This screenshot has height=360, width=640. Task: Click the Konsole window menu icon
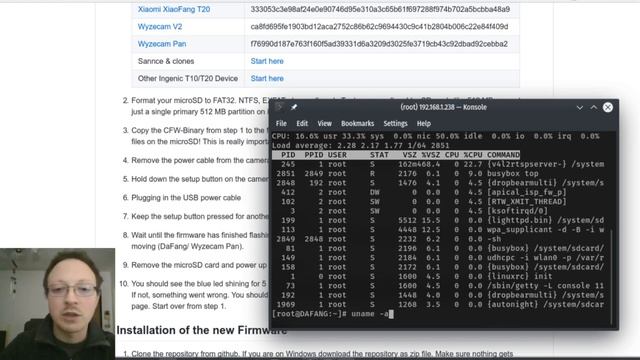279,107
